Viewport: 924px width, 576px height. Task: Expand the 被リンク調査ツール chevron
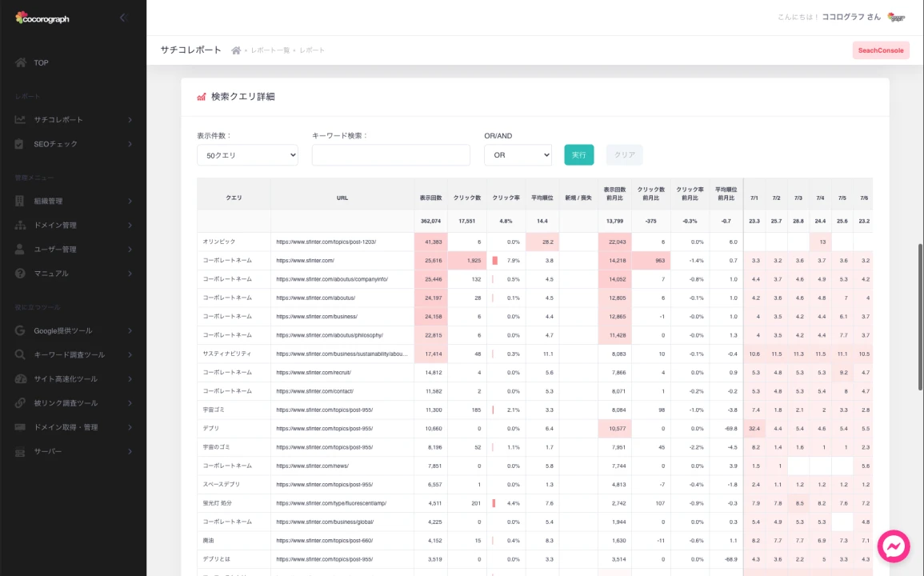click(130, 403)
